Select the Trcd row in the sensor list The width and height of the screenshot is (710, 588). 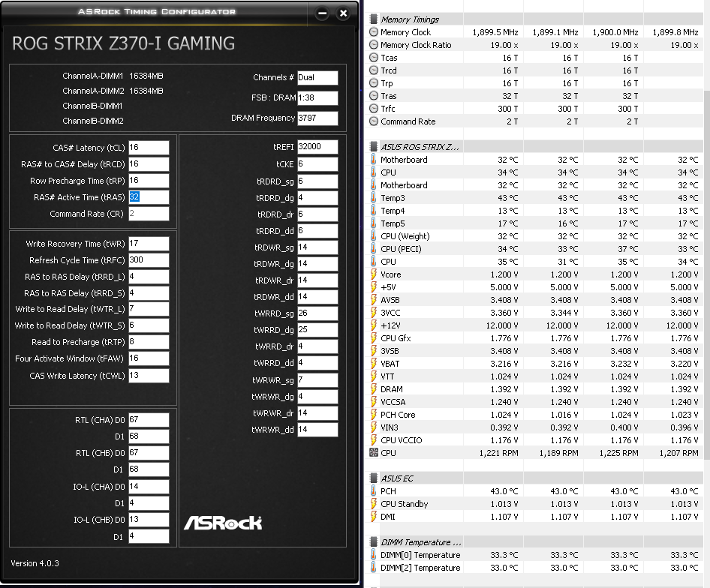point(534,70)
